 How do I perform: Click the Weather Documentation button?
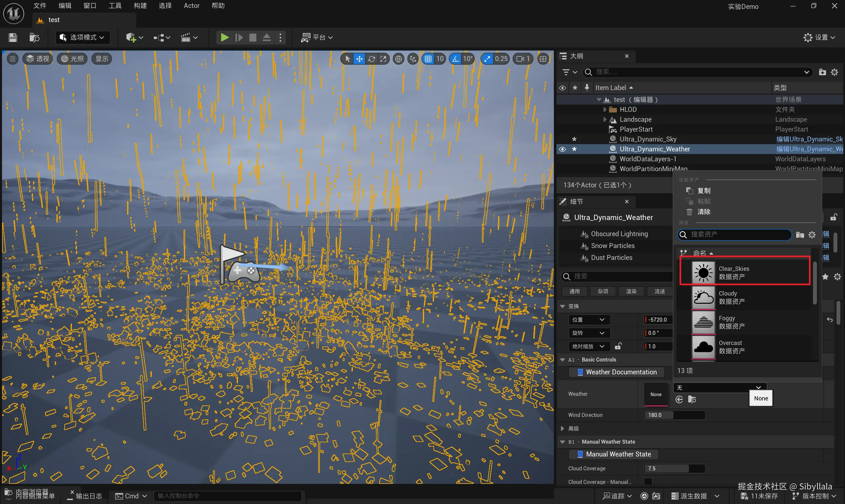617,372
